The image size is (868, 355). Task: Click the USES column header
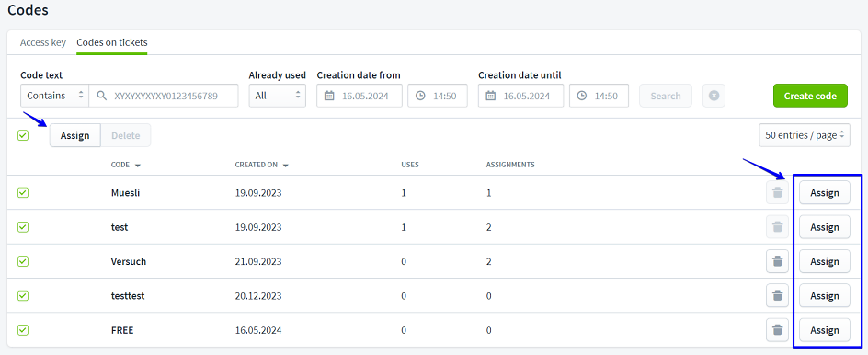pos(410,165)
